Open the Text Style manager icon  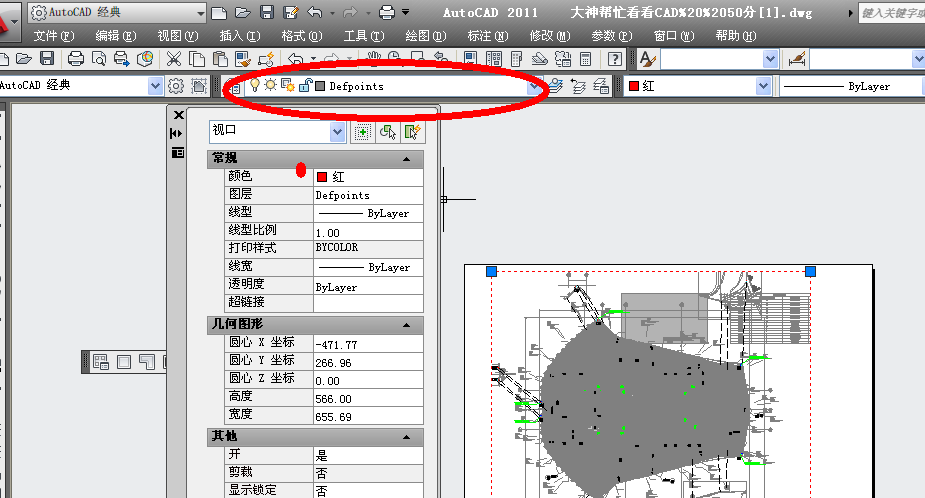point(647,58)
